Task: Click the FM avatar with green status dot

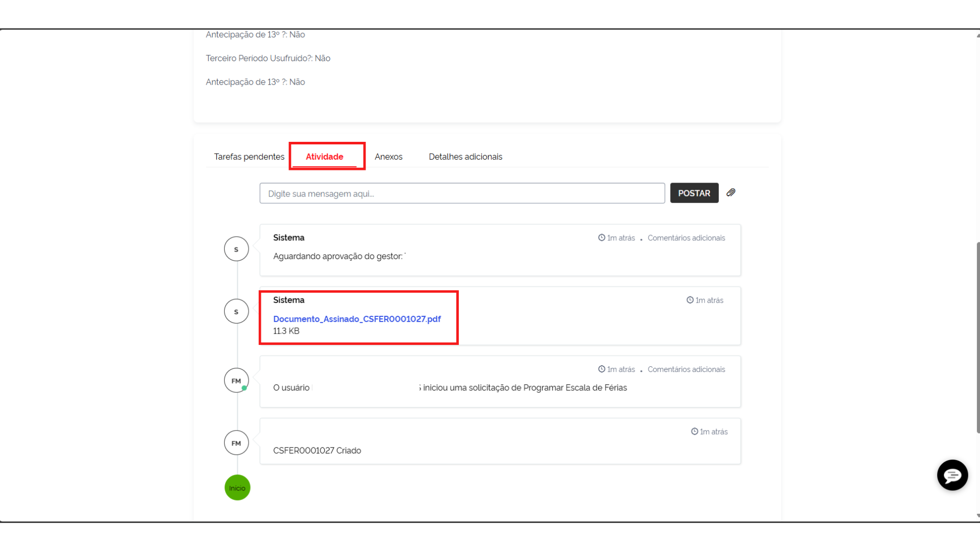Action: coord(236,381)
